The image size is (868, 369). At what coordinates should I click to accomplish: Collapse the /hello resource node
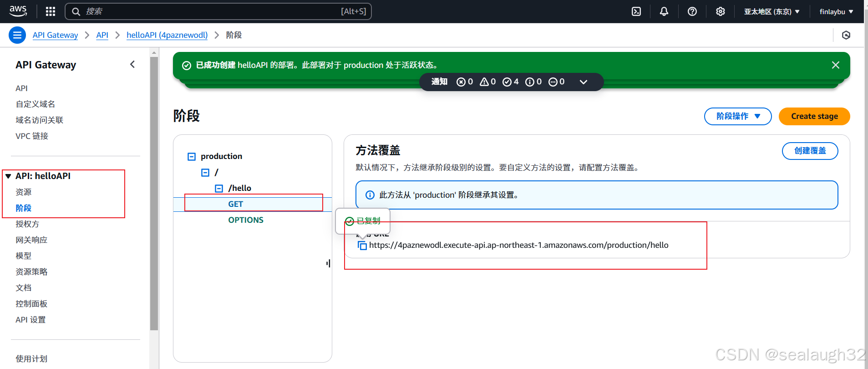tap(219, 189)
